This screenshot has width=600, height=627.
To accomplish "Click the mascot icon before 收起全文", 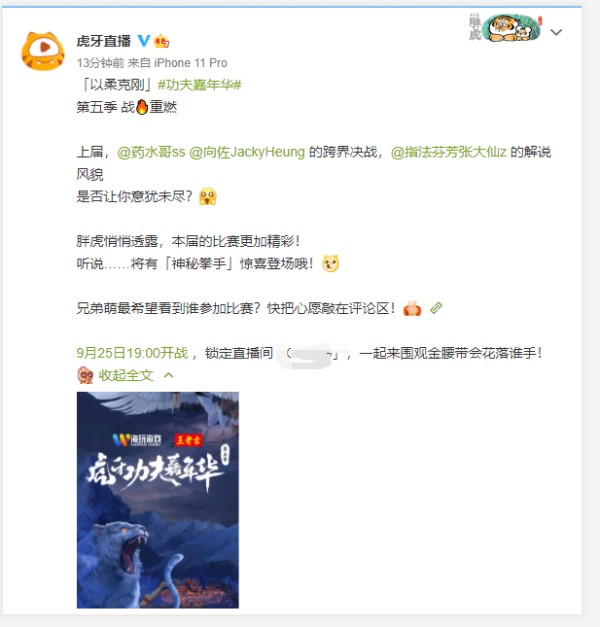I will click(85, 375).
